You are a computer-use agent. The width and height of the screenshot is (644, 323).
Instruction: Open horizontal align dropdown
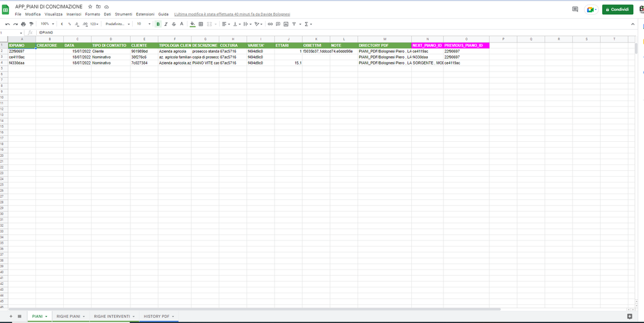pyautogui.click(x=226, y=24)
